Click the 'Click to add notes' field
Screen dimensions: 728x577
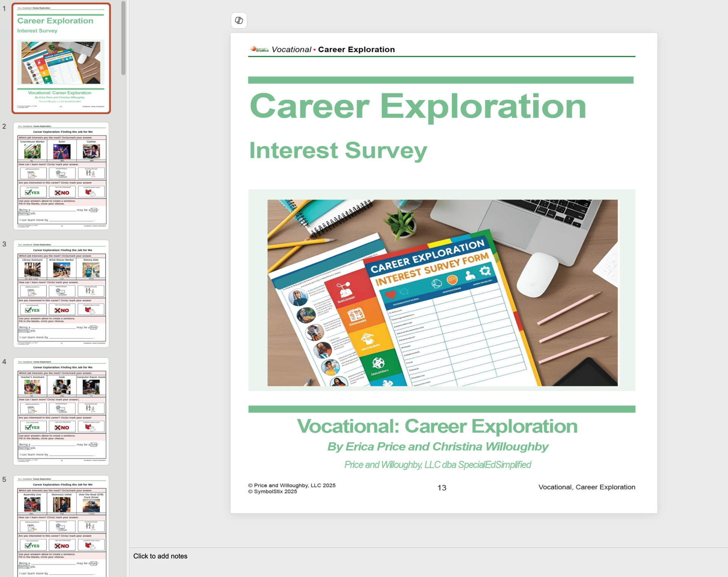point(160,556)
